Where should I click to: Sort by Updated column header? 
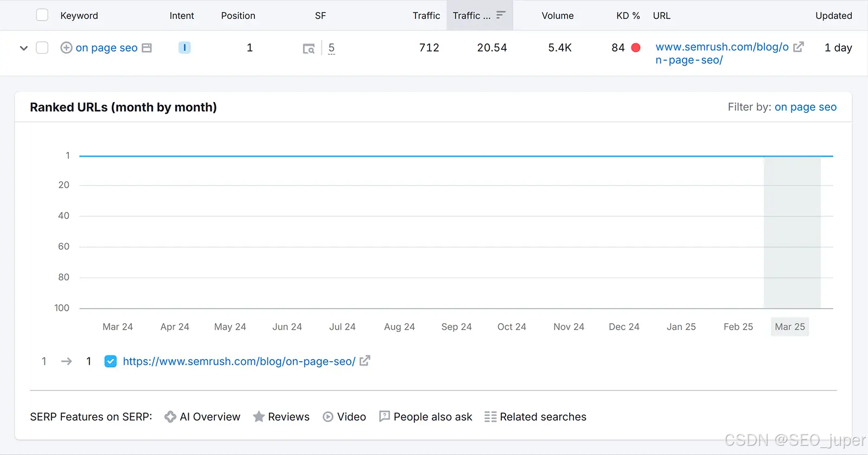(834, 16)
